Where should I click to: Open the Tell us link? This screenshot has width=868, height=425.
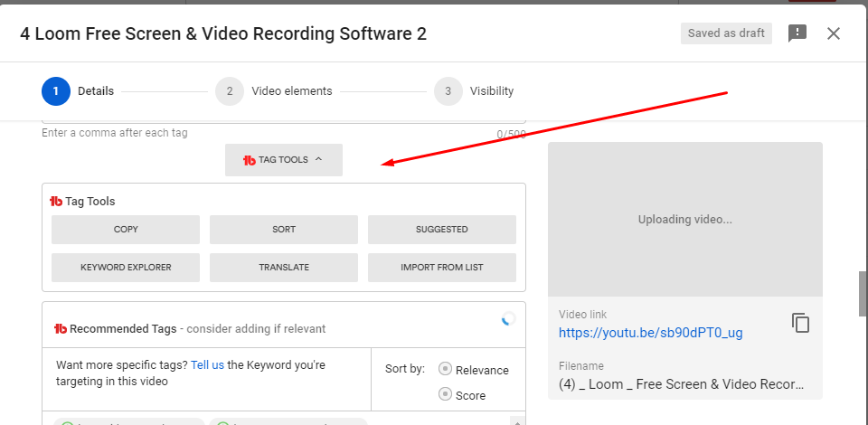[208, 365]
